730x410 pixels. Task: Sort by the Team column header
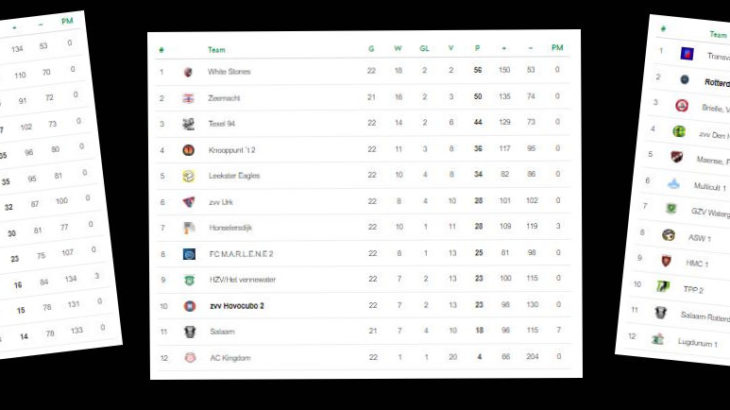[216, 50]
